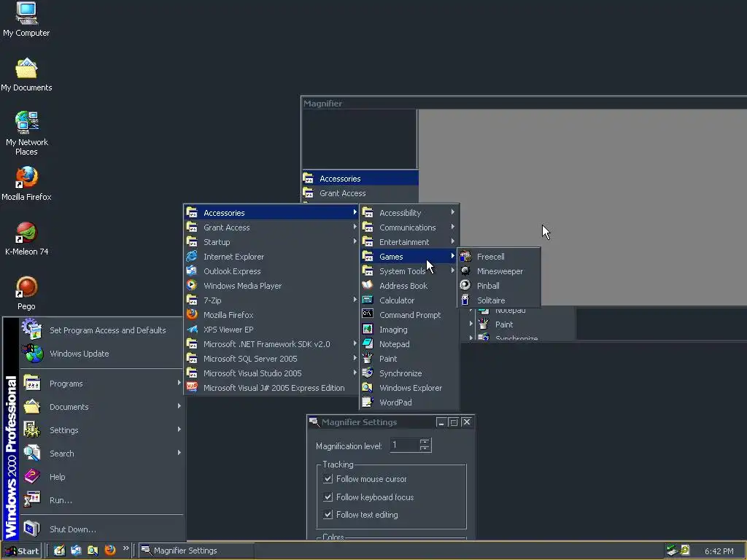Decrease magnification level with down spinner
The image size is (747, 560).
coord(425,448)
